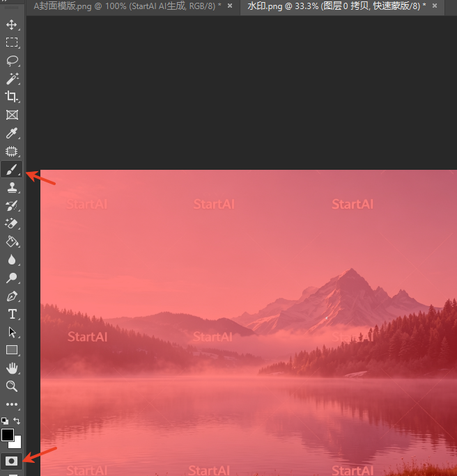457x476 pixels.
Task: Pick the Clone Stamp tool
Action: click(12, 188)
